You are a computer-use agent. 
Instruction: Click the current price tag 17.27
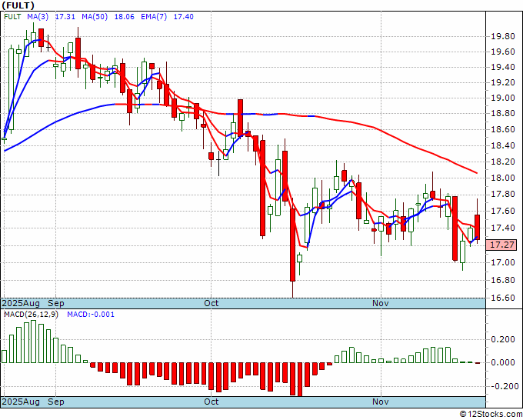point(502,245)
